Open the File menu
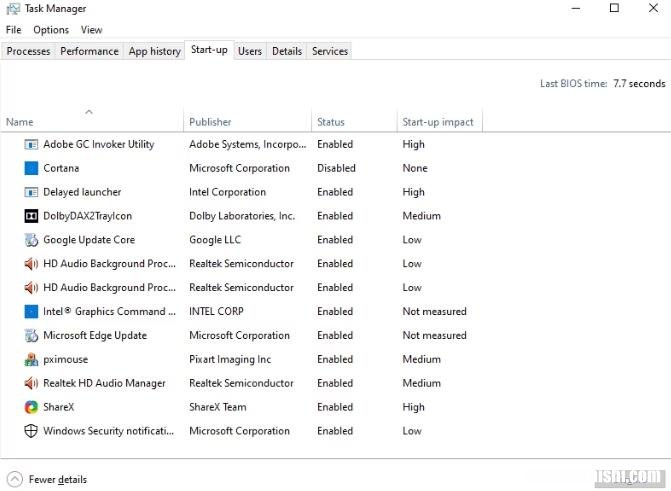671x491 pixels. tap(13, 30)
